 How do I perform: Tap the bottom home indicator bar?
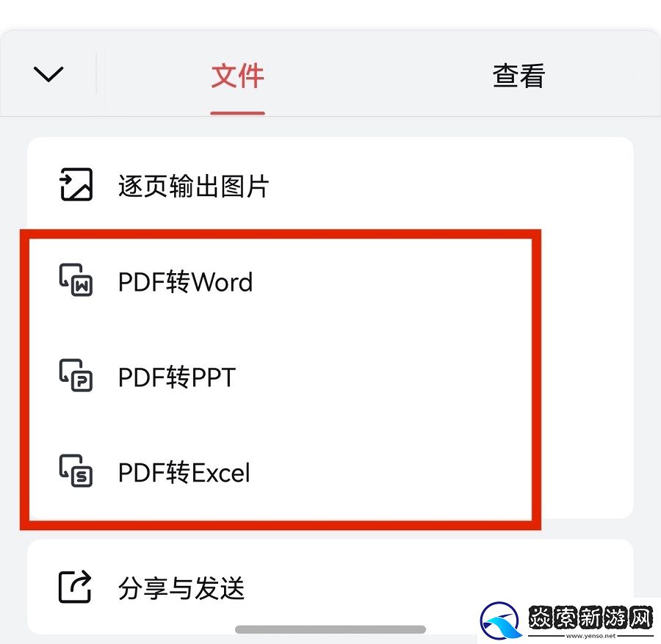pyautogui.click(x=330, y=627)
